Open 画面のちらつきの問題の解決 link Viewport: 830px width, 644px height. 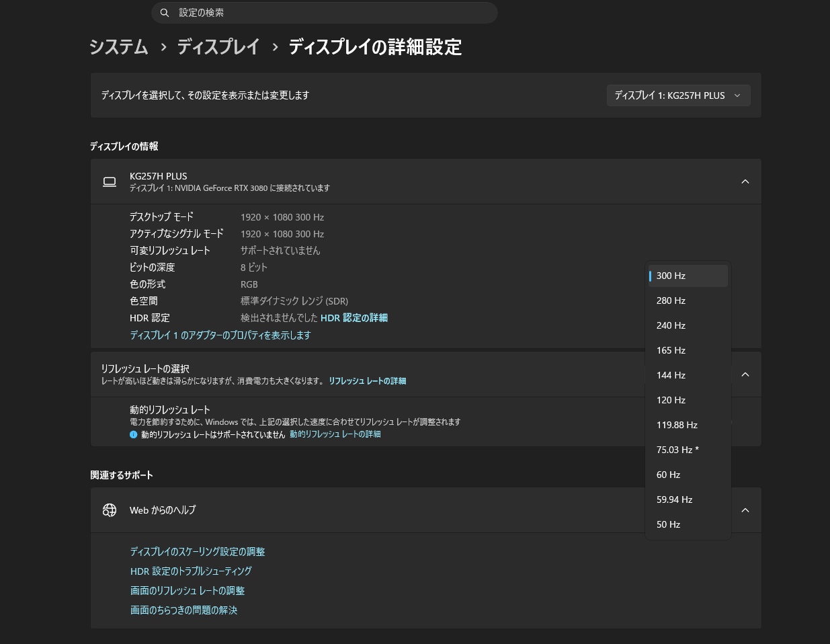183,610
